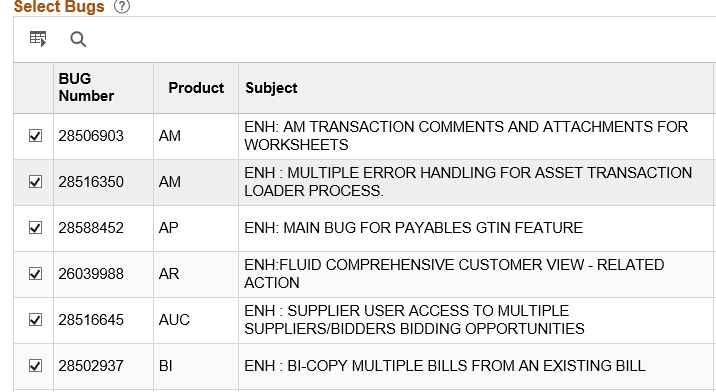Viewport: 716px width, 392px height.
Task: Select bug number 28506903 cell
Action: point(91,136)
